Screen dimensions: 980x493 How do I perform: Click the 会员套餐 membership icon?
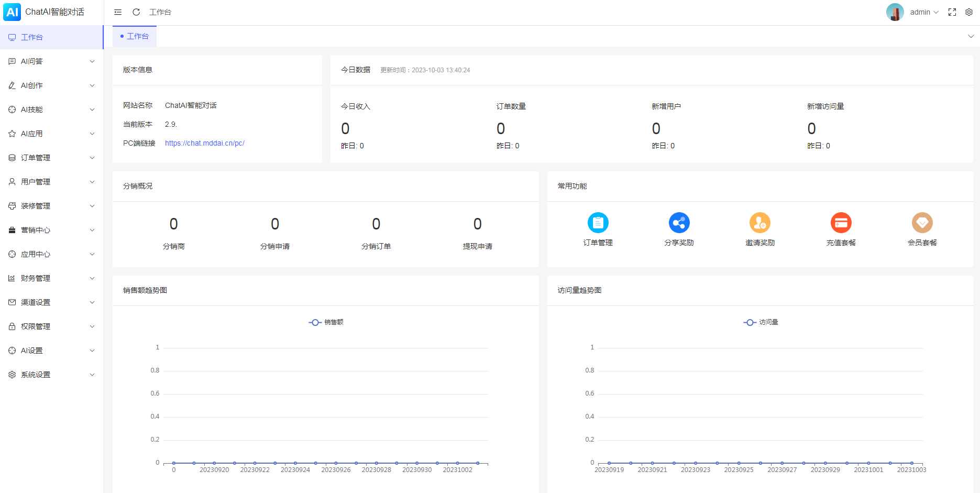click(x=922, y=222)
